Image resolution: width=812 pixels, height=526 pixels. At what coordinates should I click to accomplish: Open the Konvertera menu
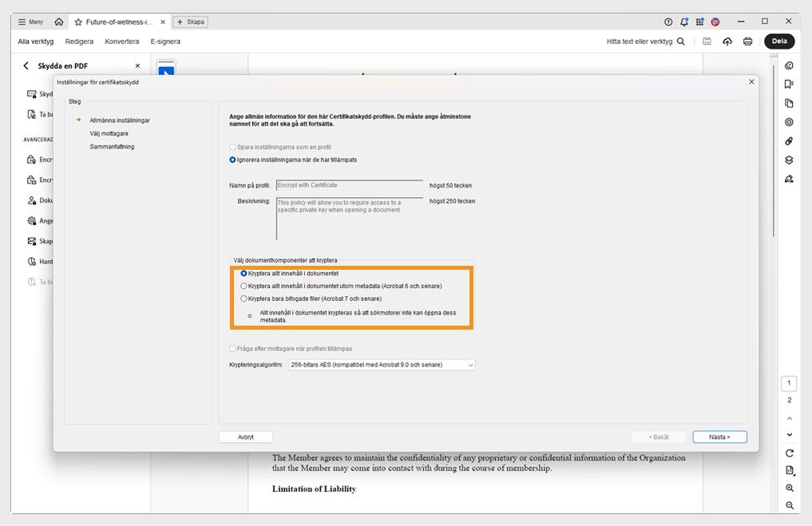(121, 42)
